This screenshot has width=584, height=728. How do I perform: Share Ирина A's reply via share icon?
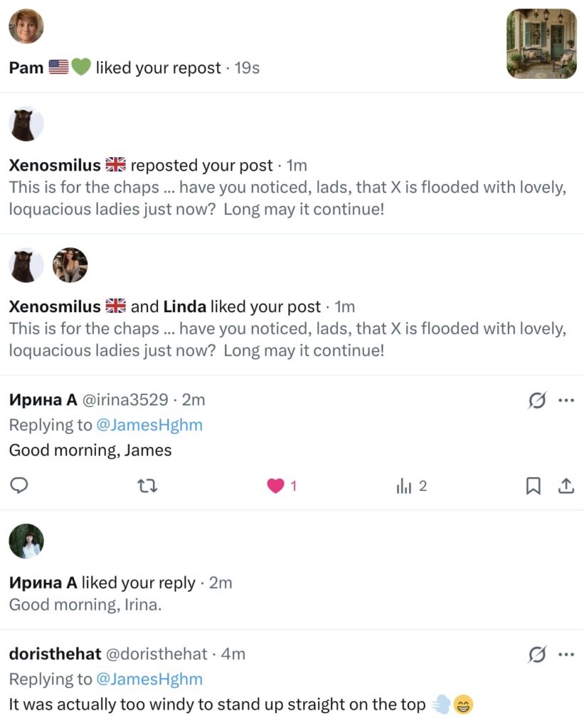pos(566,486)
